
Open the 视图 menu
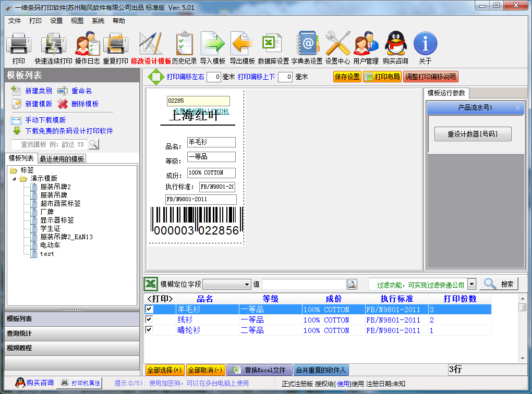(77, 21)
